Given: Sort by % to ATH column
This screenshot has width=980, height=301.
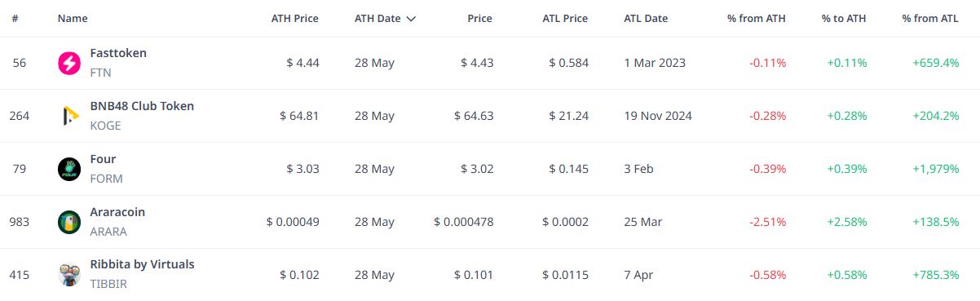Looking at the screenshot, I should 845,18.
